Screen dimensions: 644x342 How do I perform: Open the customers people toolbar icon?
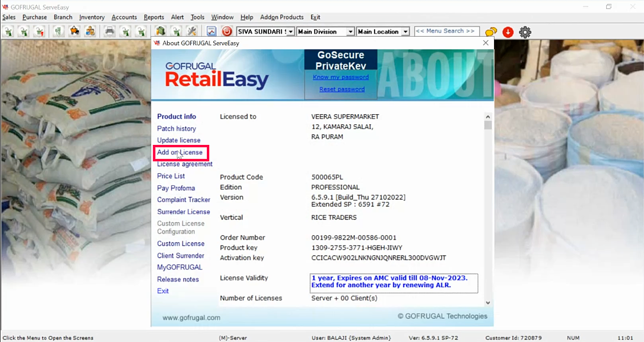pos(90,32)
